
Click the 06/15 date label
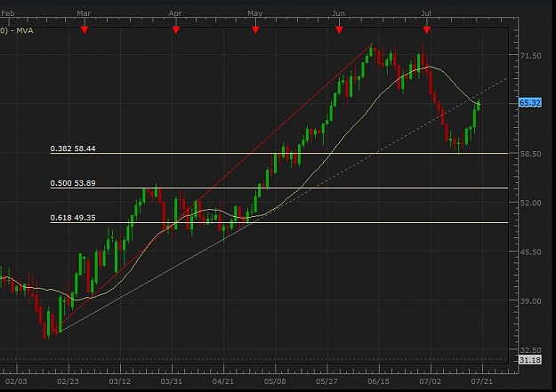click(378, 381)
